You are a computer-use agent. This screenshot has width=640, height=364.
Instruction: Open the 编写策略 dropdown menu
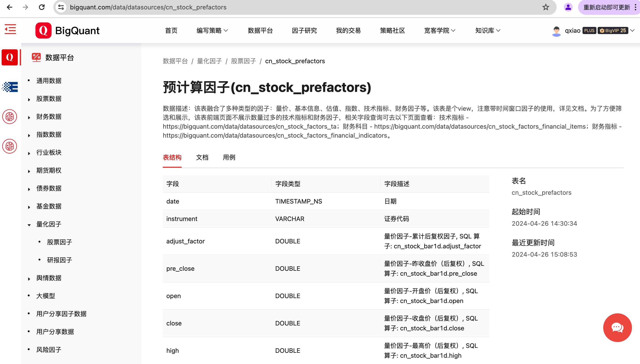tap(212, 30)
